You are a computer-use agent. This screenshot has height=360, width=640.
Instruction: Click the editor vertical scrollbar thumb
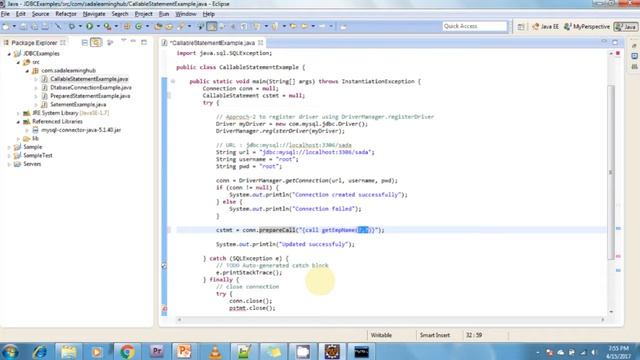coord(611,171)
